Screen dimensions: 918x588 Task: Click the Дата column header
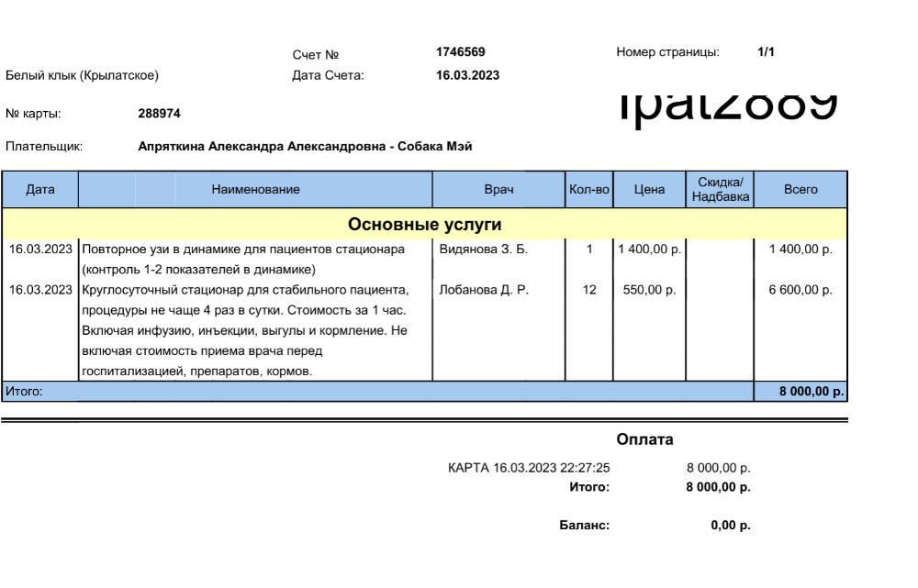coord(40,190)
